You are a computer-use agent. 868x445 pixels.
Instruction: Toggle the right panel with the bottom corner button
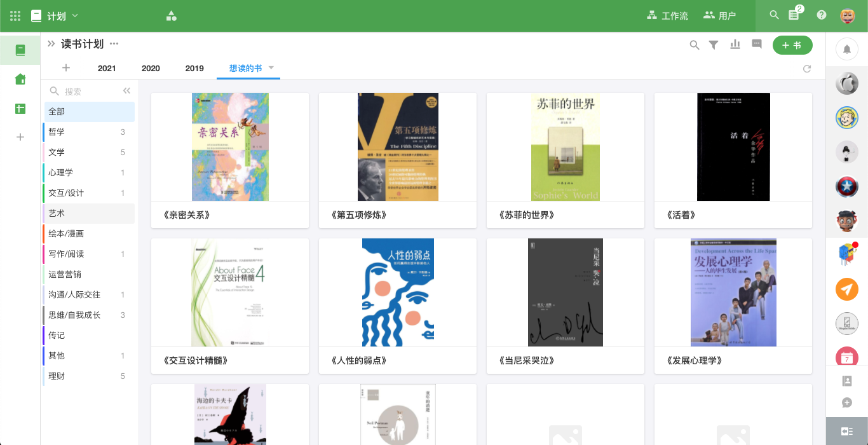846,431
